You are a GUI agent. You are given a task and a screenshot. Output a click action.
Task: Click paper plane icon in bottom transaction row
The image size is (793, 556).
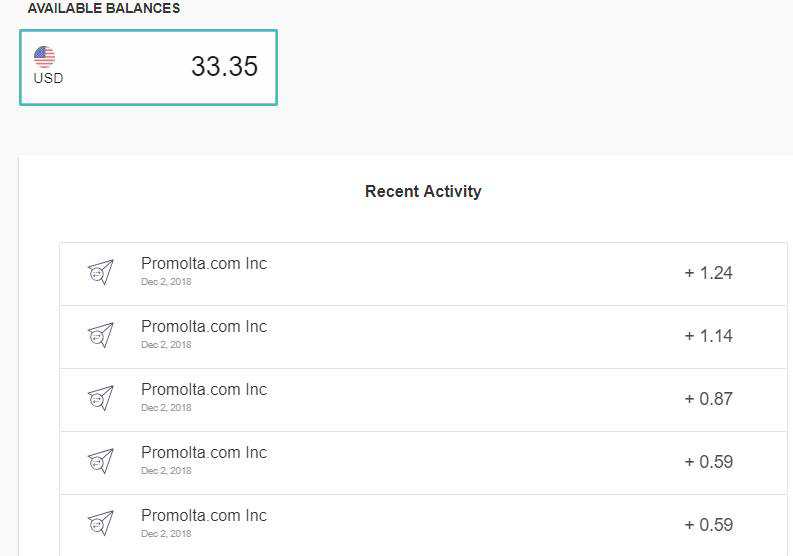(x=100, y=524)
